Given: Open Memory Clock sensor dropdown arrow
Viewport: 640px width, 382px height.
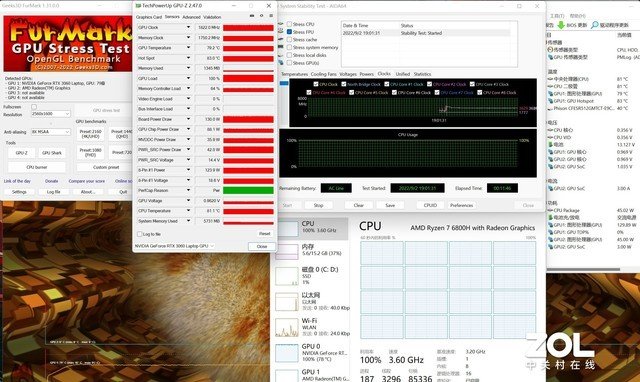Looking at the screenshot, I should click(x=188, y=38).
